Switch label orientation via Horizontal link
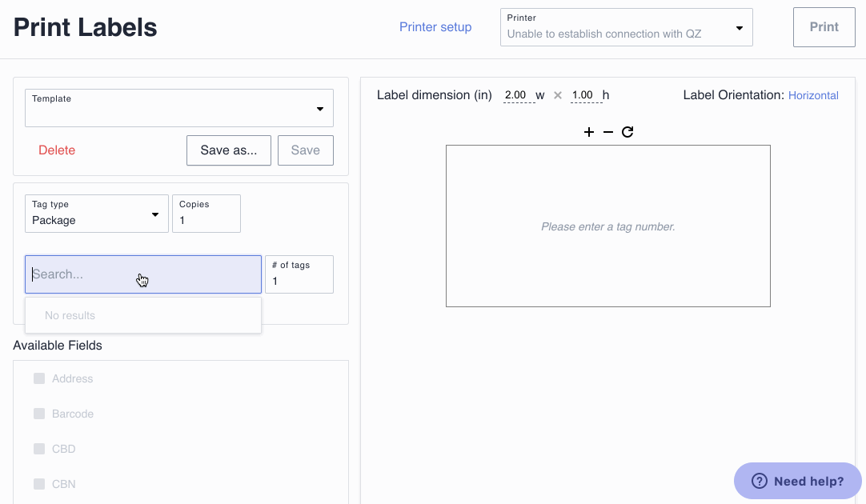The height and width of the screenshot is (504, 866). pos(813,95)
